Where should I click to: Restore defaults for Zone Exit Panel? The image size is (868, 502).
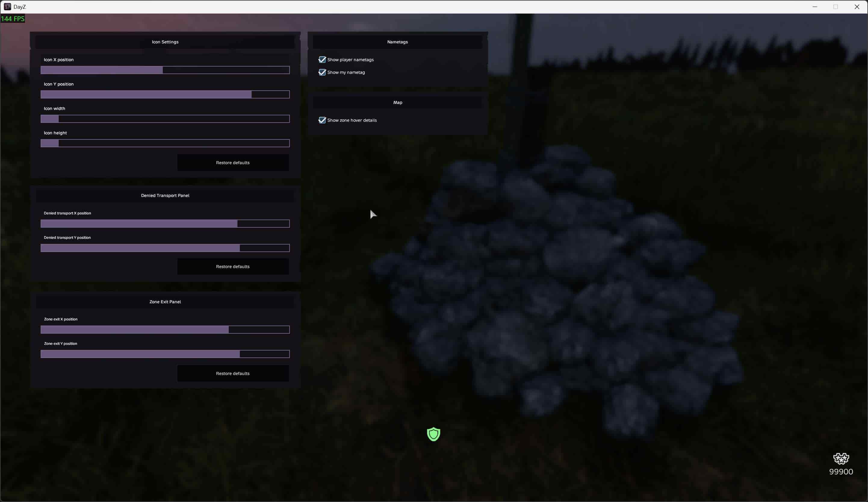[x=233, y=373]
